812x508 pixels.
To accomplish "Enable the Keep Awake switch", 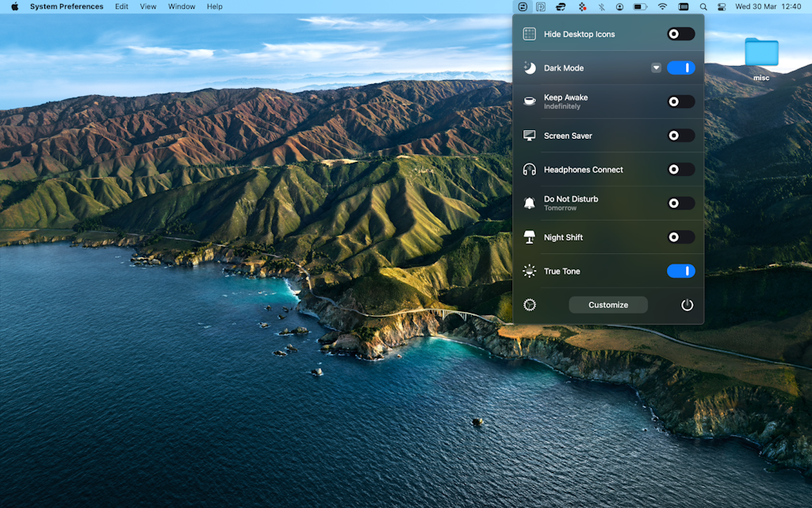I will pos(680,101).
